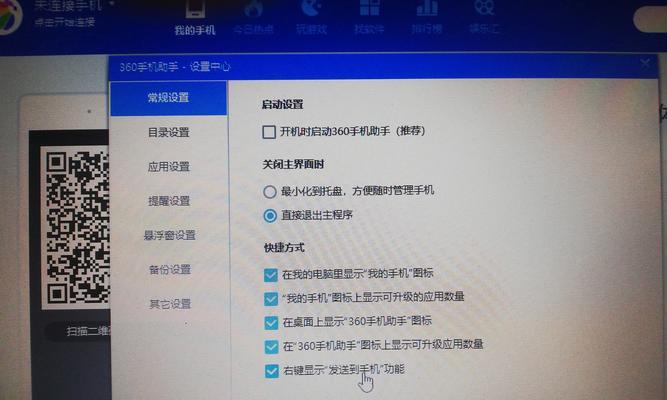
Task: Open the 找软件 grid icon tab
Action: pos(369,18)
